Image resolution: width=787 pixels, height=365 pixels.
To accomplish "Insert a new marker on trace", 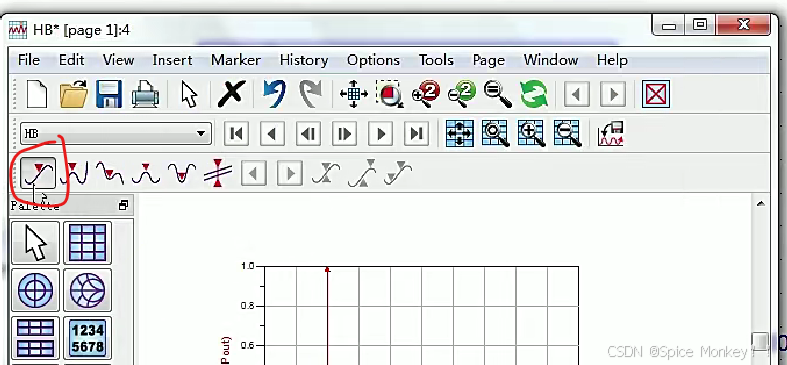I will [38, 173].
